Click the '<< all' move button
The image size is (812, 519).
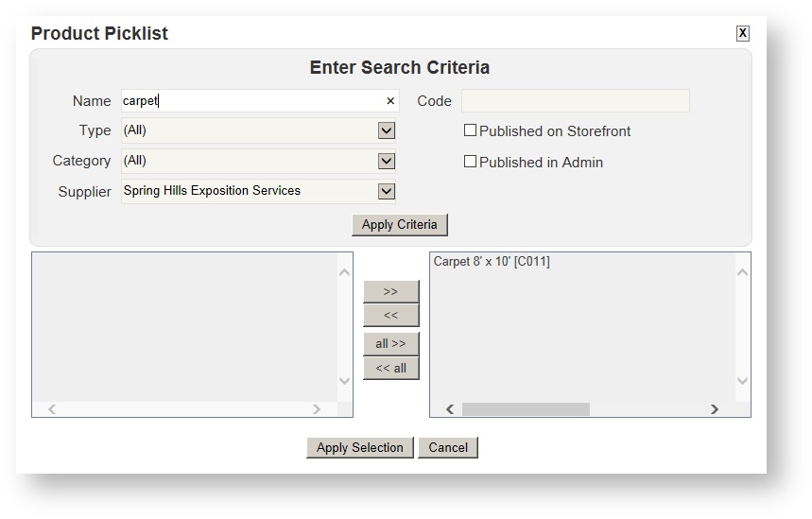point(390,368)
